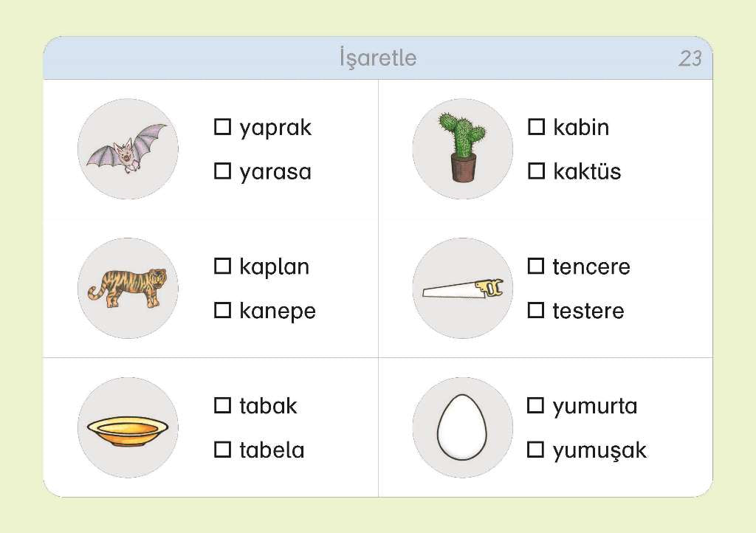Image resolution: width=756 pixels, height=533 pixels.
Task: Click the hand saw picture
Action: (x=463, y=289)
